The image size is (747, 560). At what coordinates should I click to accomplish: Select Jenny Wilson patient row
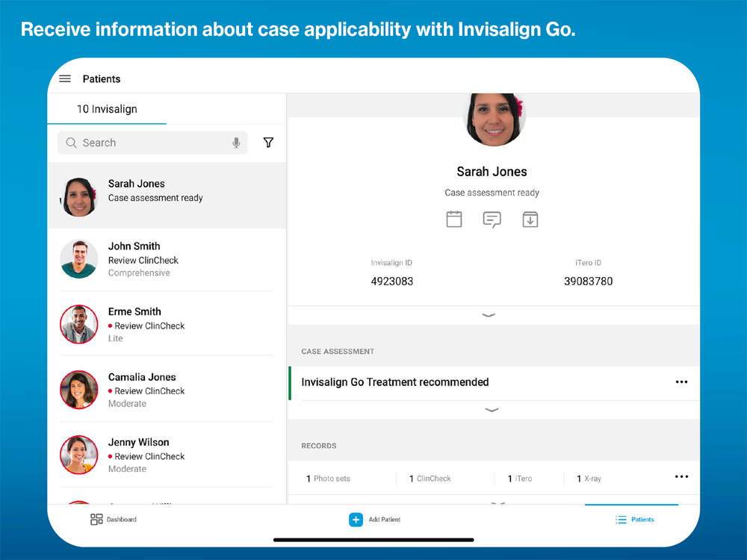(x=167, y=455)
